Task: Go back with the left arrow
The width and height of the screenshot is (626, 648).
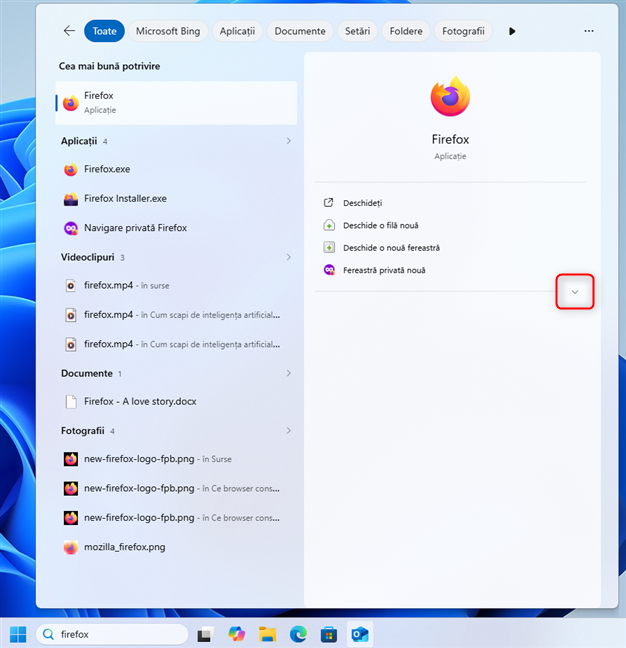Action: [x=69, y=31]
